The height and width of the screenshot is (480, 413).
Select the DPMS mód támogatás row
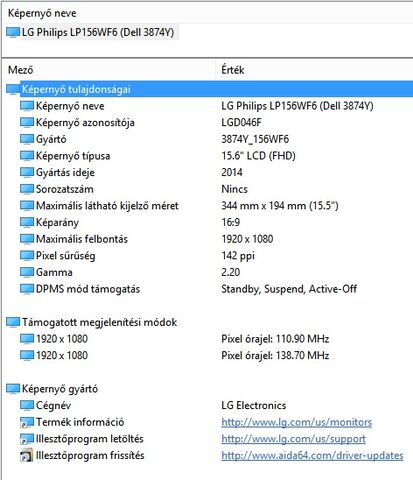[x=209, y=289]
